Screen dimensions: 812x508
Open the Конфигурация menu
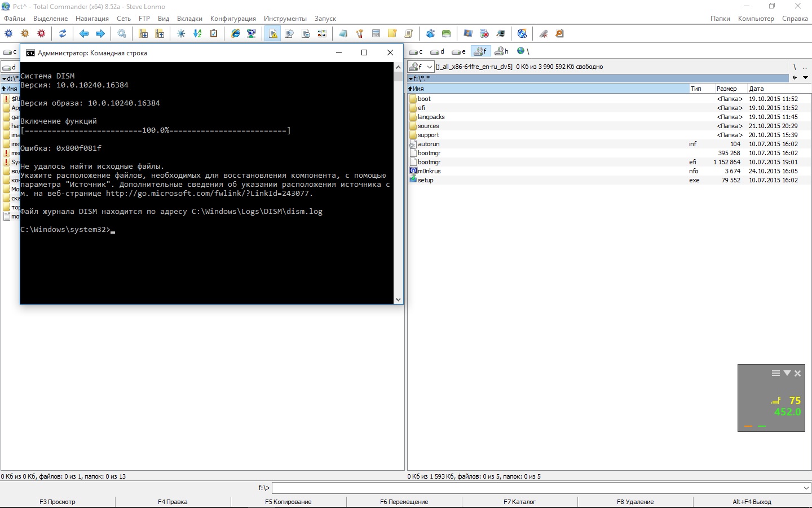coord(232,19)
